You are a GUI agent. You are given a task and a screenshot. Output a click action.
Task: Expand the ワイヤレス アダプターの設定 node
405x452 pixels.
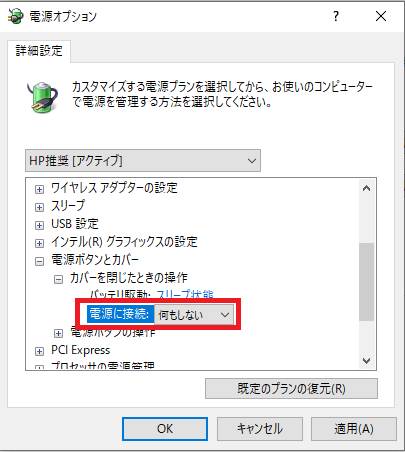(x=39, y=189)
